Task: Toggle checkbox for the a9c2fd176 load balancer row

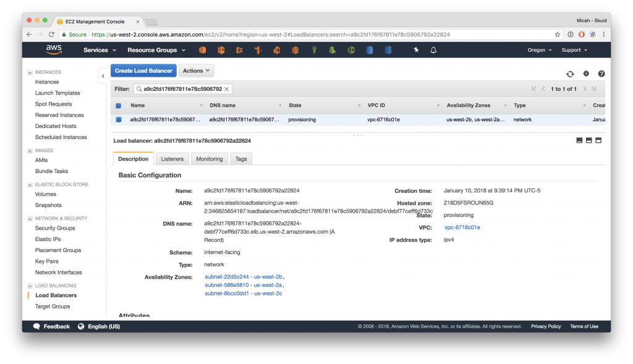Action: coord(119,119)
